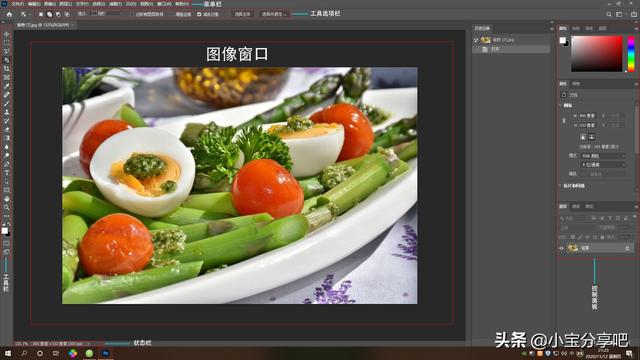Toggle Quick Mask mode in toolbar
Screen dimensions: 640x360
click(x=7, y=243)
